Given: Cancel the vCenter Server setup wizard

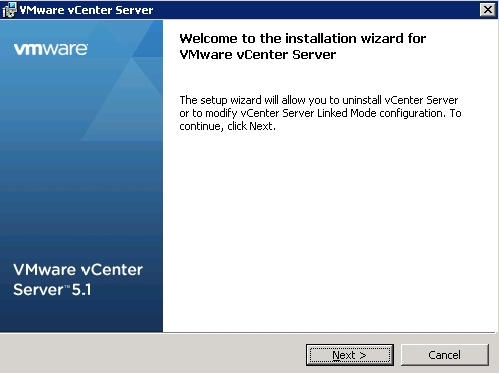Looking at the screenshot, I should [444, 355].
